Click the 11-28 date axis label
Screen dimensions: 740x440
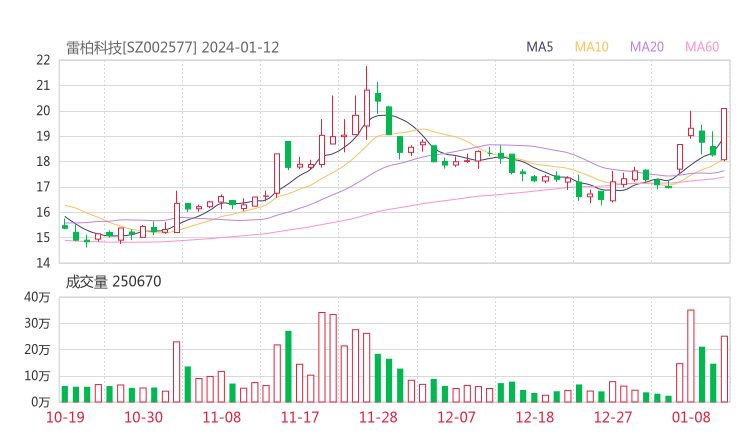pyautogui.click(x=378, y=417)
